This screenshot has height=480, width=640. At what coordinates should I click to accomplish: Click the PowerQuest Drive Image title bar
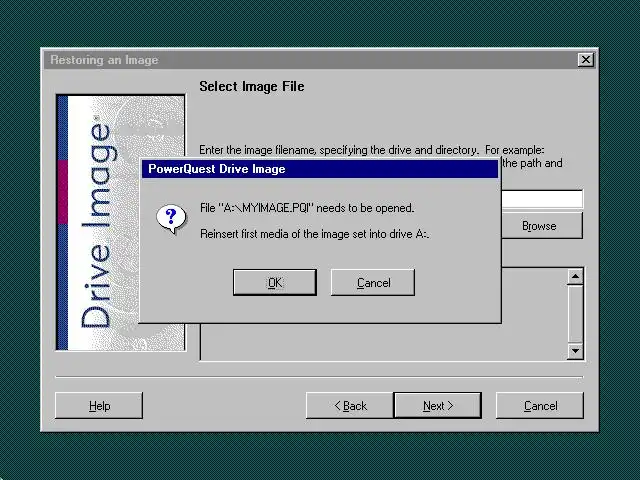[x=320, y=169]
